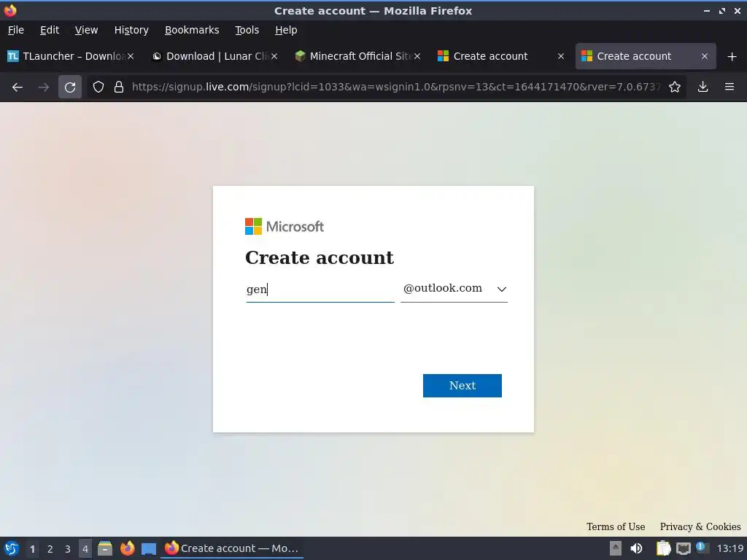Viewport: 747px width, 560px height.
Task: Open the tracking protection shield icon
Action: pos(98,87)
